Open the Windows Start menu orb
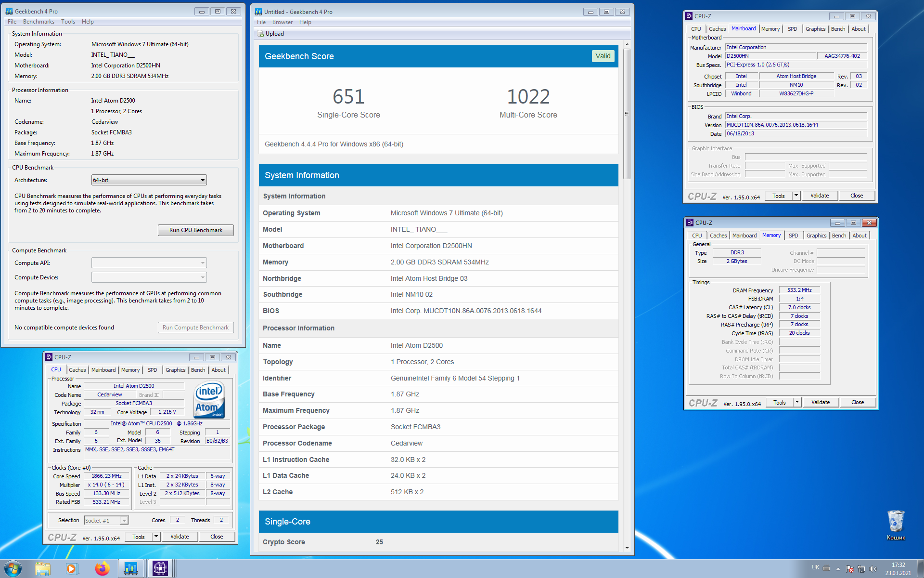 tap(13, 568)
